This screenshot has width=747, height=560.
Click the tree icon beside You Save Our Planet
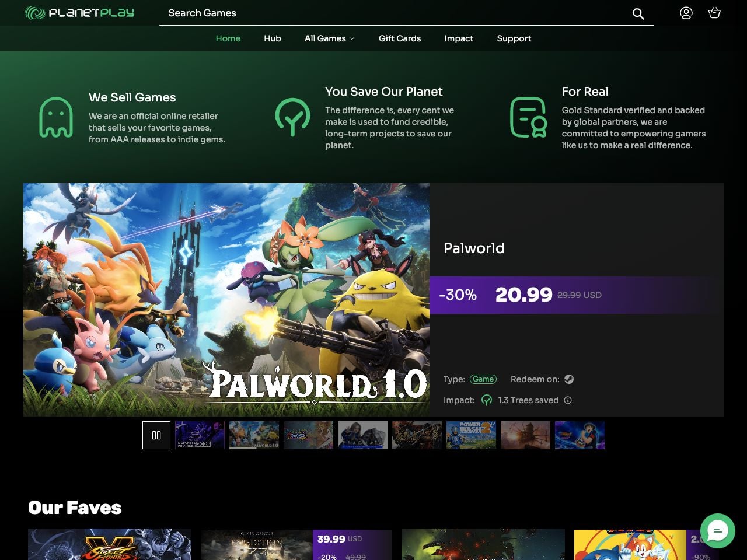[x=292, y=117]
